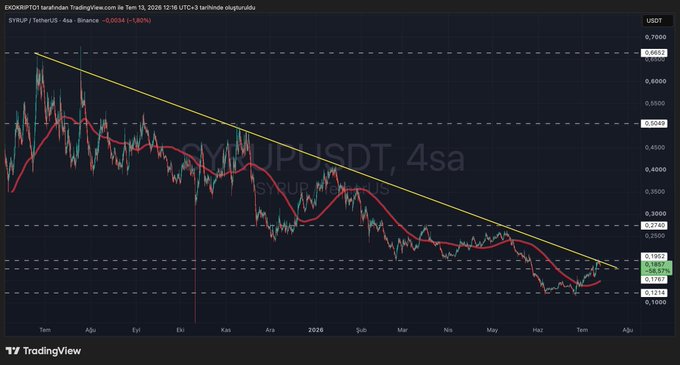Click the 0,4000 price axis tick
The height and width of the screenshot is (365, 680).
point(655,169)
